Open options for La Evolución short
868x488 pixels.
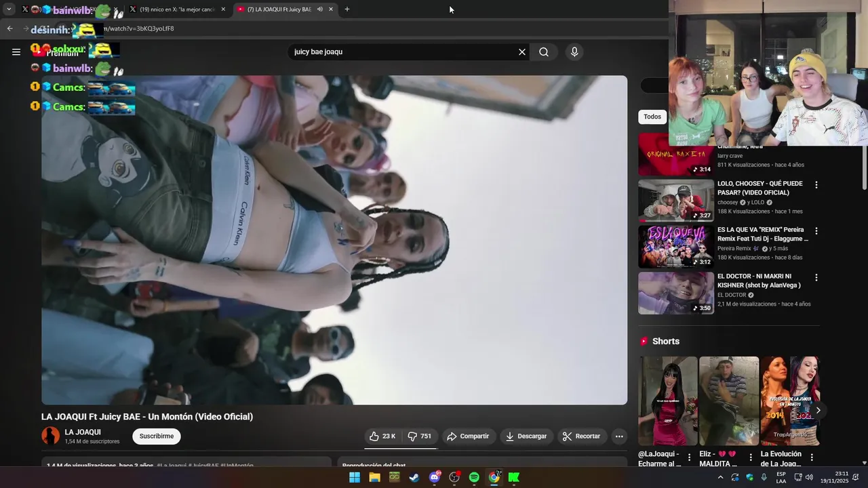pyautogui.click(x=812, y=457)
